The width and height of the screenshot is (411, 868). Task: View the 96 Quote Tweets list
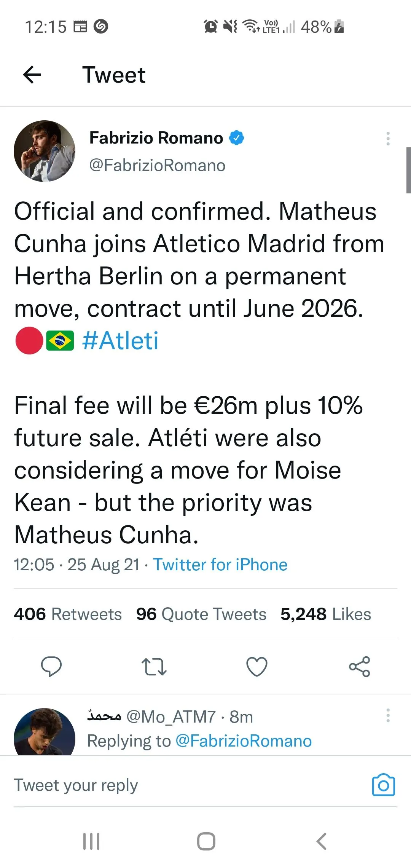tap(201, 614)
